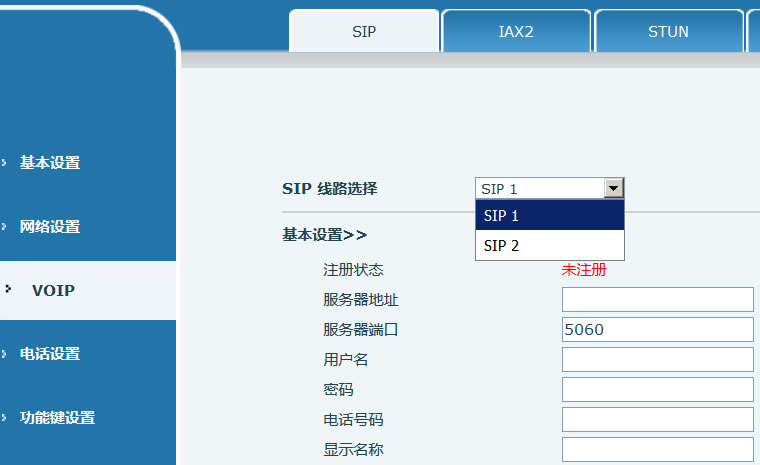Switch to the SIP tab

pyautogui.click(x=364, y=31)
